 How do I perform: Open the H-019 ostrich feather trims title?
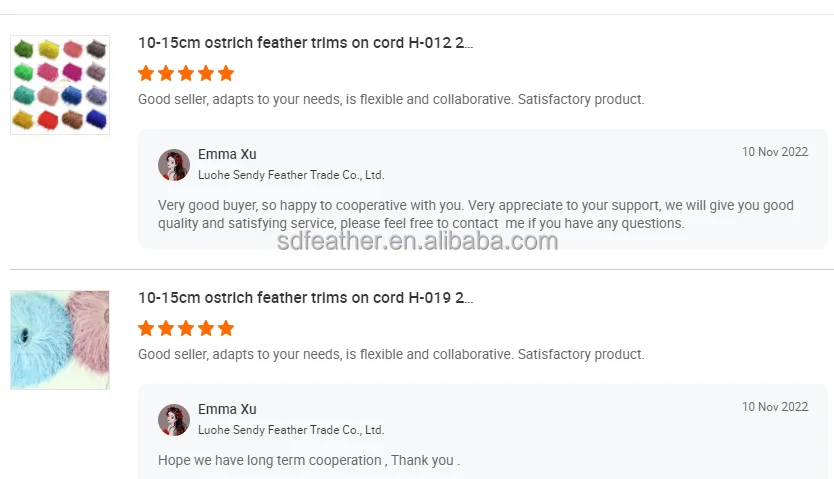point(305,298)
